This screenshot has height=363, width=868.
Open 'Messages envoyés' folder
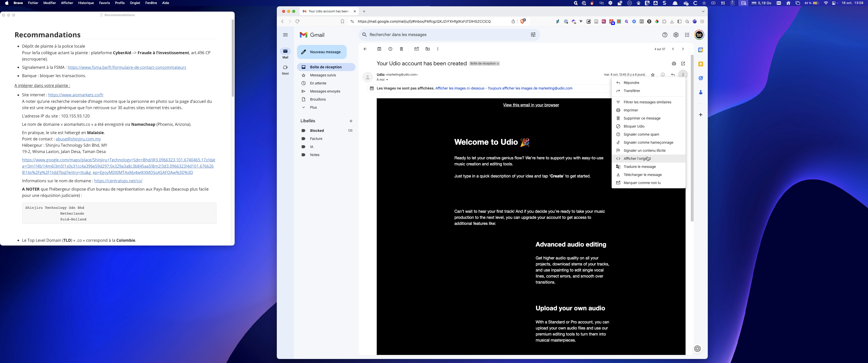[326, 91]
